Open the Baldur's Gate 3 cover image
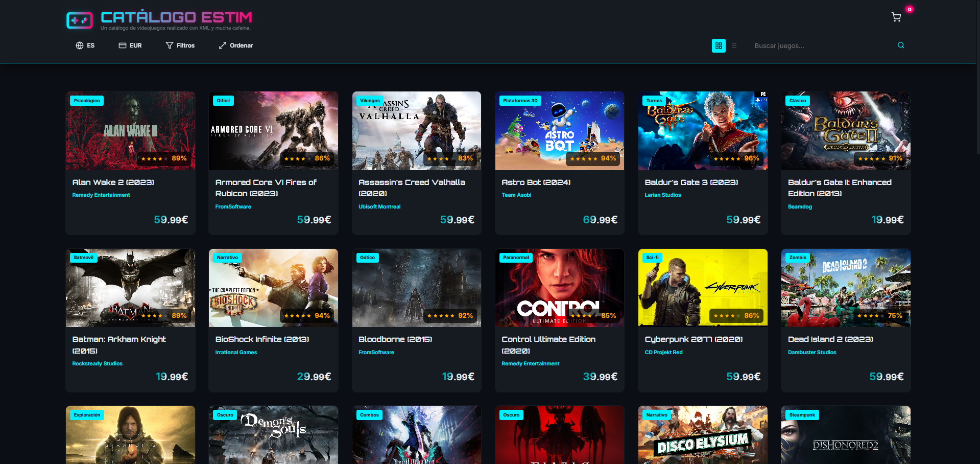Viewport: 980px width, 464px height. click(x=703, y=131)
